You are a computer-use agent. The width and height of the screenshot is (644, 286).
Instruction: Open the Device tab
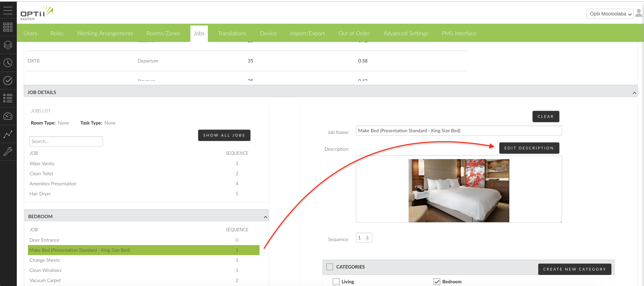pyautogui.click(x=269, y=33)
